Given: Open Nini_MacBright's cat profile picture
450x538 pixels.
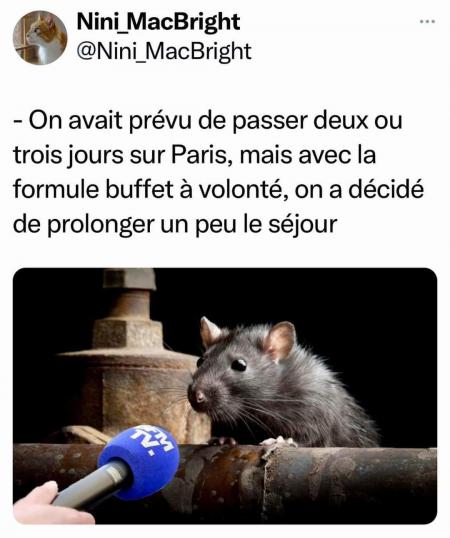Looking at the screenshot, I should tap(40, 37).
